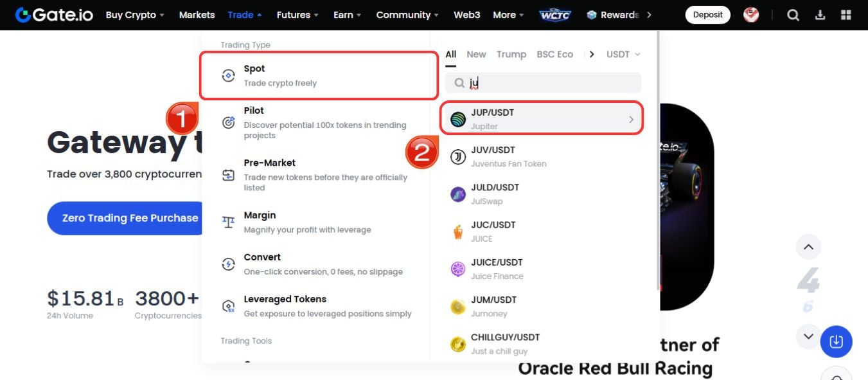Click the Leveraged Tokens icon
Image resolution: width=868 pixels, height=380 pixels.
tap(228, 306)
